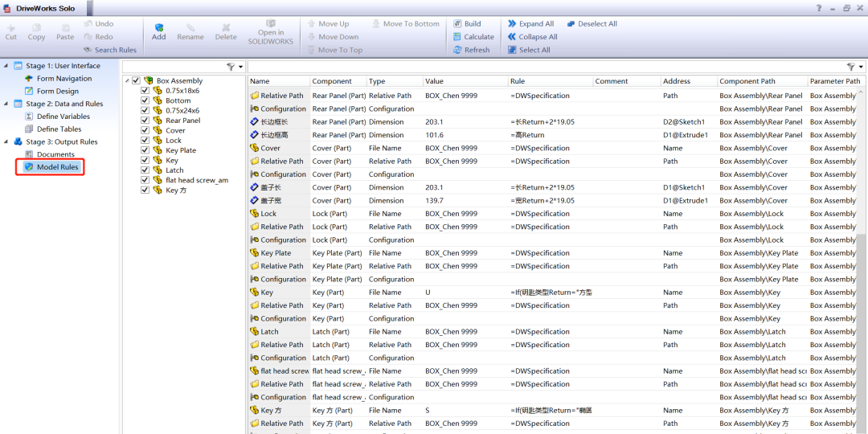Uncheck the Key Plate checkbox
The width and height of the screenshot is (868, 434).
(x=145, y=150)
